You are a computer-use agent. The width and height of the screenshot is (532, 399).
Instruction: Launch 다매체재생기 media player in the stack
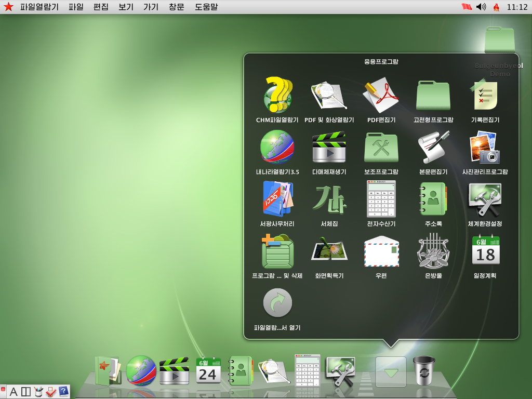pyautogui.click(x=329, y=147)
